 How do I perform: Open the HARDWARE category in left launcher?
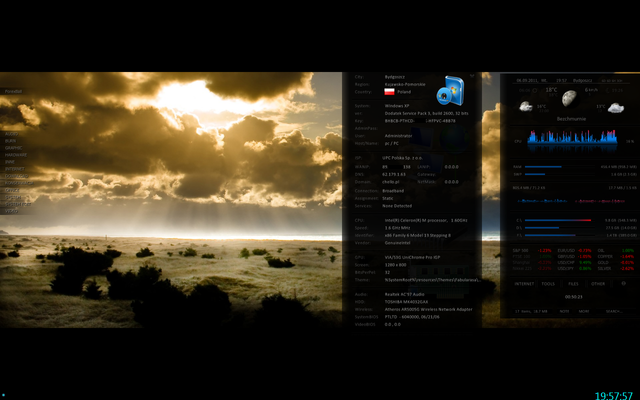tap(16, 155)
